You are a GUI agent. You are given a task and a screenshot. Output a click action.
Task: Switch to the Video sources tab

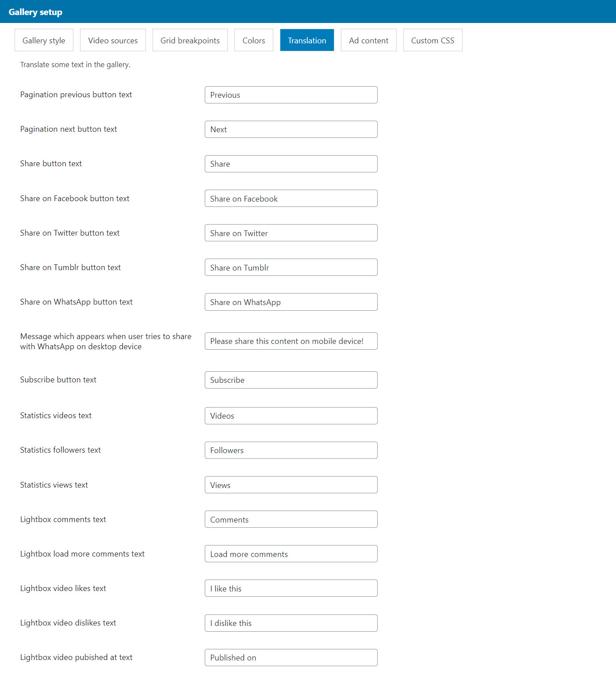[113, 40]
